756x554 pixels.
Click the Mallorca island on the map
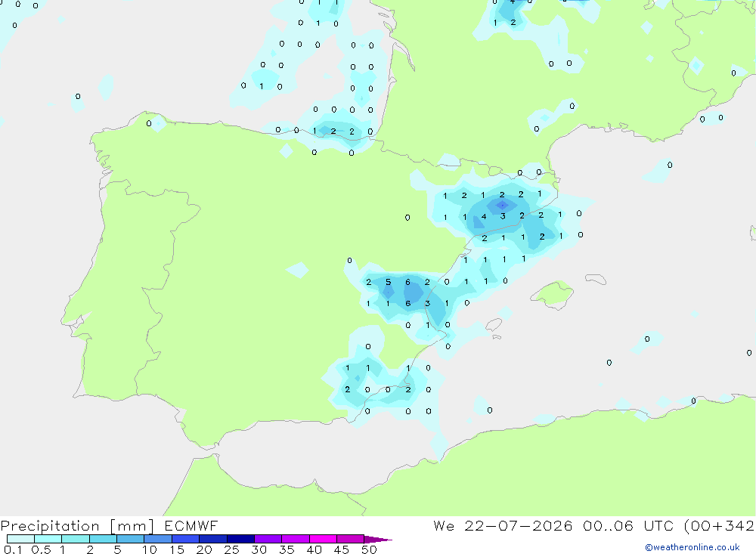(x=553, y=294)
